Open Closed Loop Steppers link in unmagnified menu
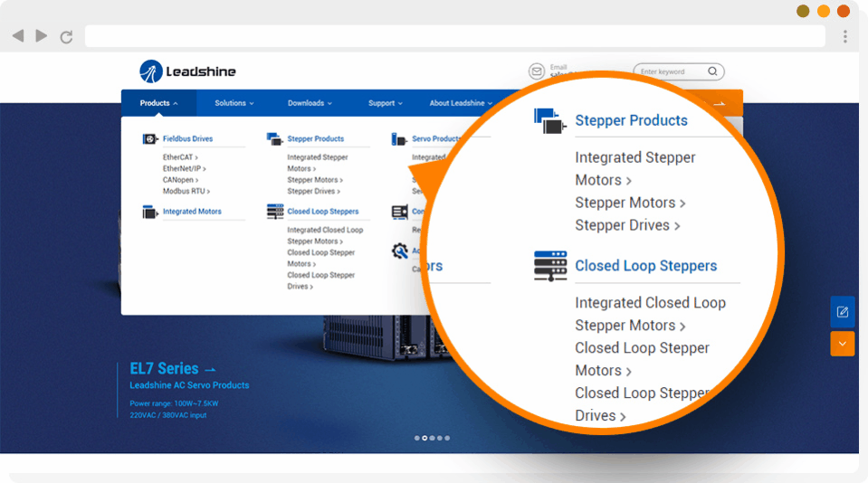 (x=323, y=212)
